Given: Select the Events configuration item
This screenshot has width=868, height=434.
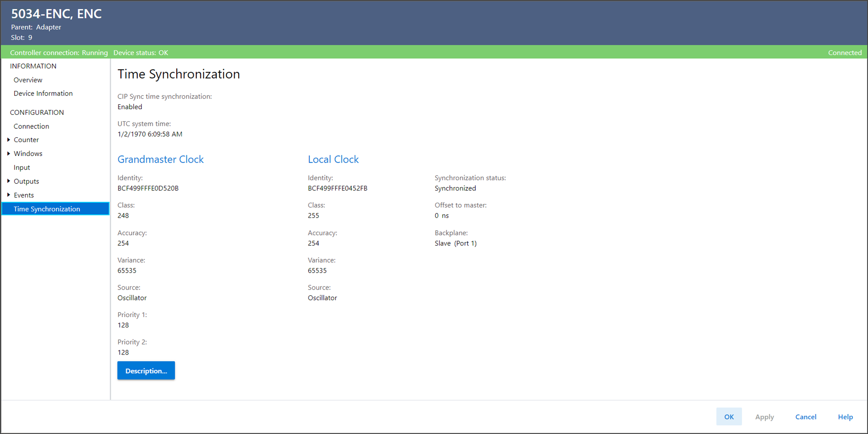Looking at the screenshot, I should pyautogui.click(x=24, y=195).
